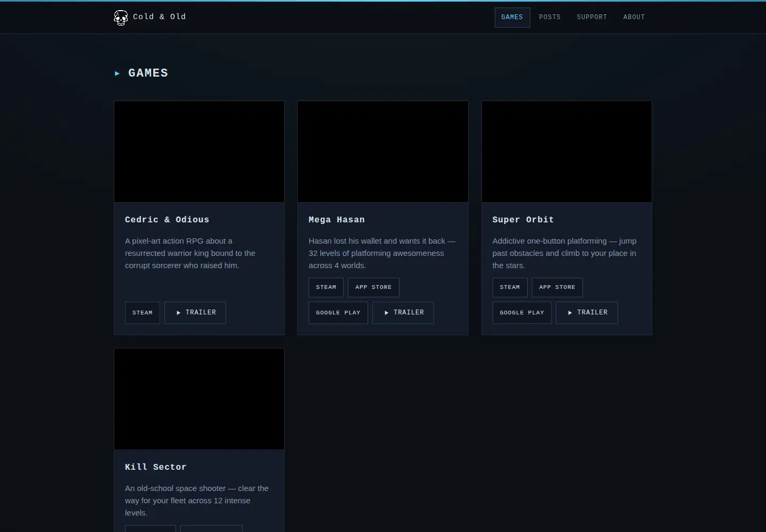
Task: Click the Mega Hasan description text
Action: click(382, 253)
